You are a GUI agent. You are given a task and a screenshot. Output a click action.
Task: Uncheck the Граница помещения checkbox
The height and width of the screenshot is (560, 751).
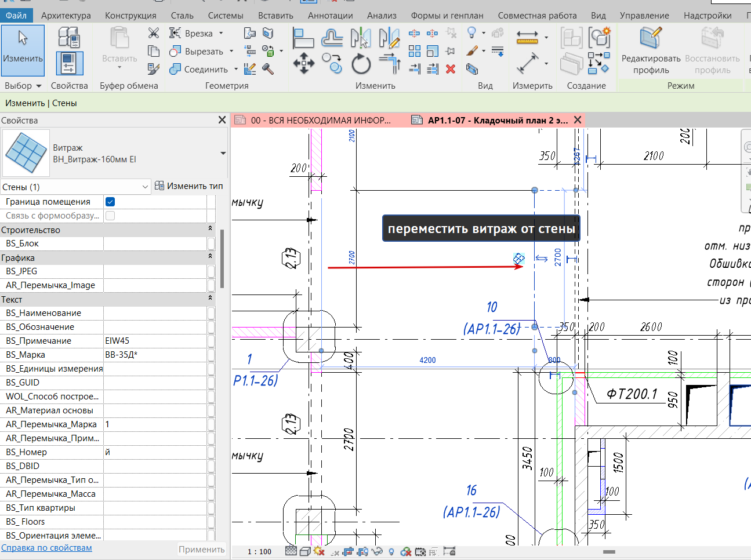(110, 202)
